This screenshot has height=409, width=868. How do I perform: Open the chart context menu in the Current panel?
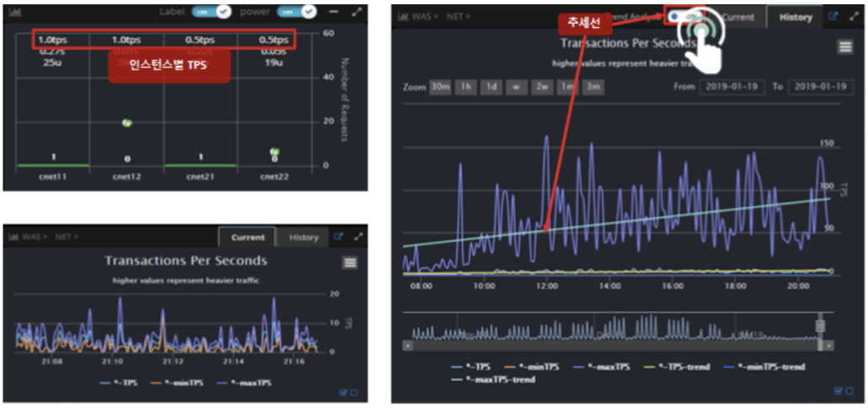pos(350,262)
